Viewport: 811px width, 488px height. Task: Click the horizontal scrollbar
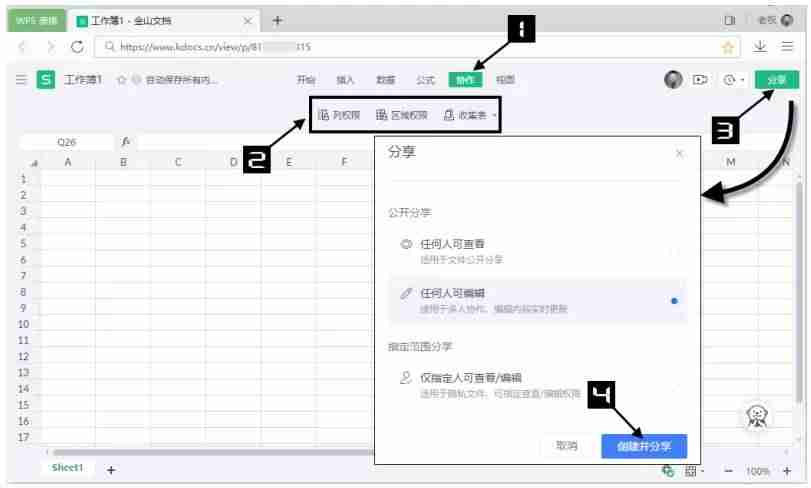(212, 452)
